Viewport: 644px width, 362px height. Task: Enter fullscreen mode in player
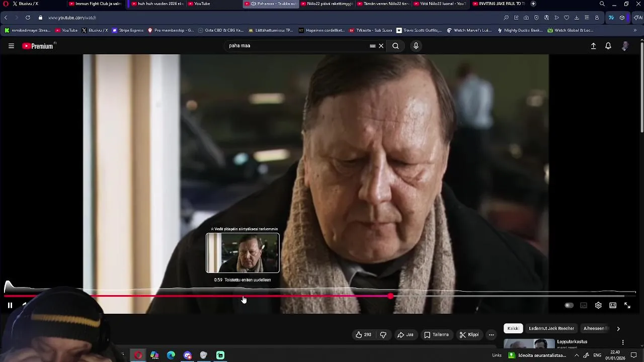[x=627, y=305]
